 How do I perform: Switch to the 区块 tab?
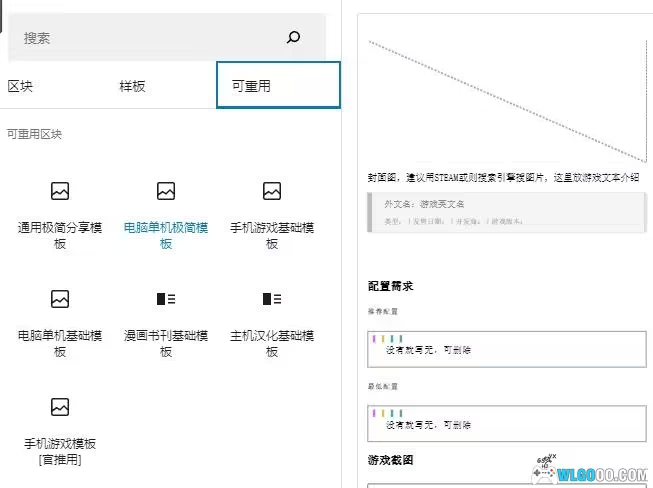pyautogui.click(x=20, y=86)
